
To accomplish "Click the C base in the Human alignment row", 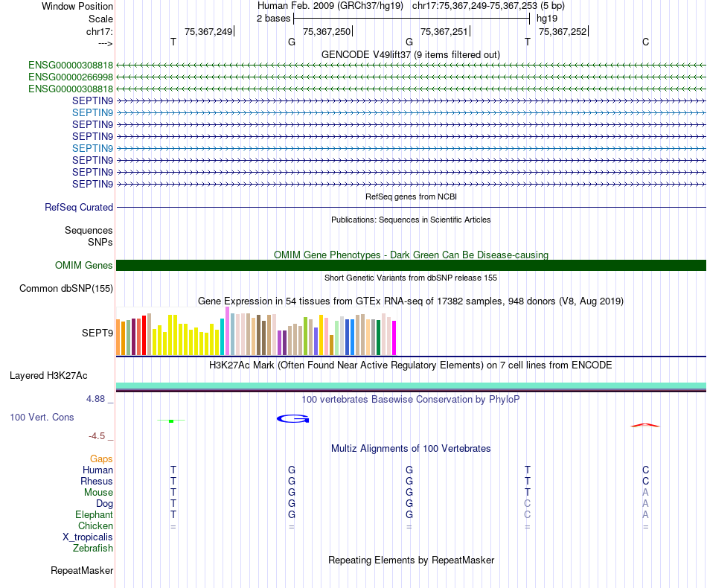I will pos(646,470).
